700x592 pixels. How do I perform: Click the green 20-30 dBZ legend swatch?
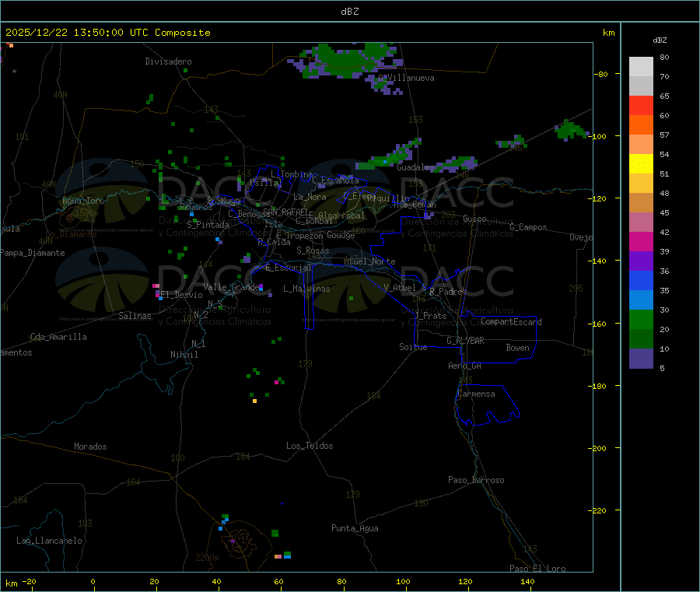641,319
